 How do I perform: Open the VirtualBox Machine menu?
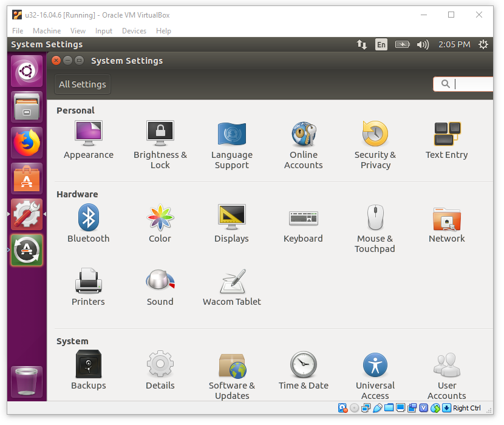(x=47, y=31)
